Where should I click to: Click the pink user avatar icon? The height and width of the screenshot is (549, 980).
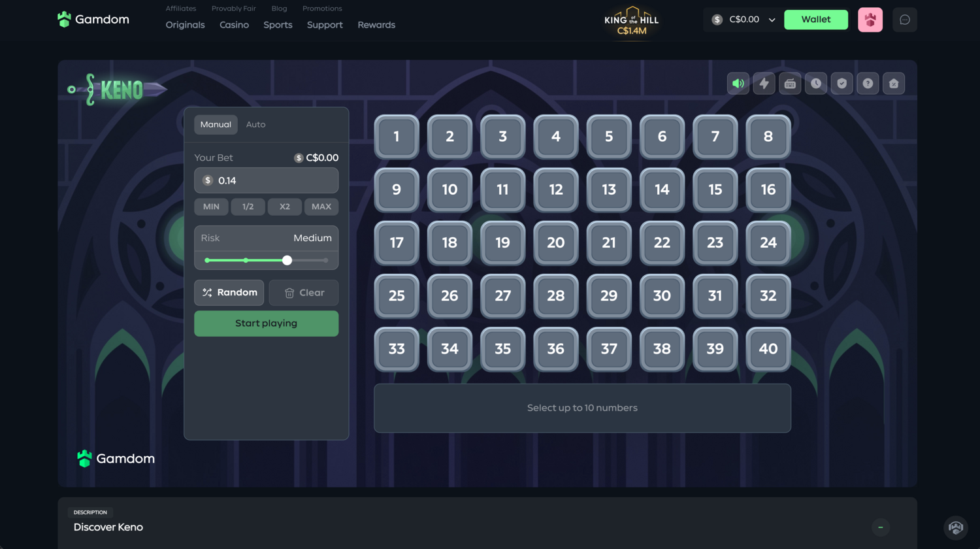tap(870, 20)
